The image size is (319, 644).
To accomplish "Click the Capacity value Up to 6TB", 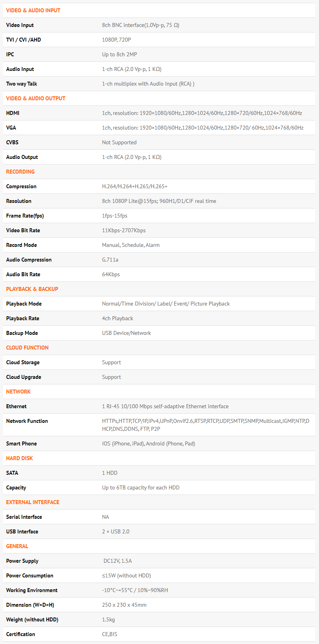I will point(141,487).
